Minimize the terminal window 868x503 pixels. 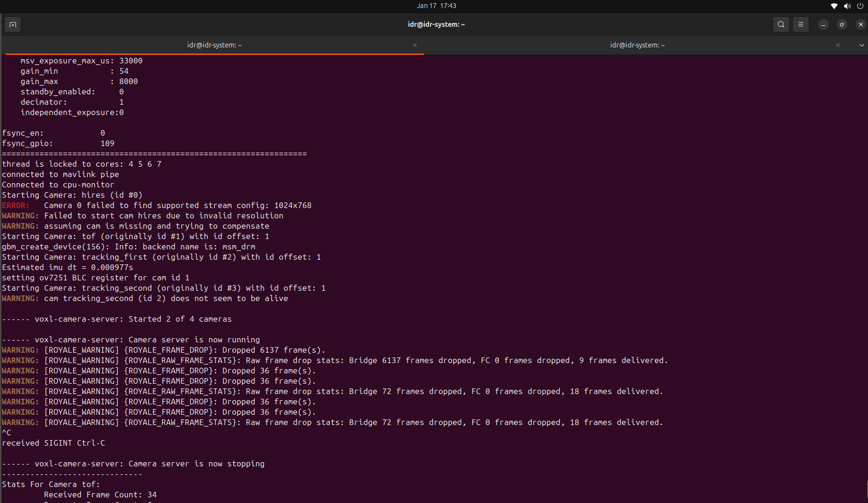coord(823,24)
